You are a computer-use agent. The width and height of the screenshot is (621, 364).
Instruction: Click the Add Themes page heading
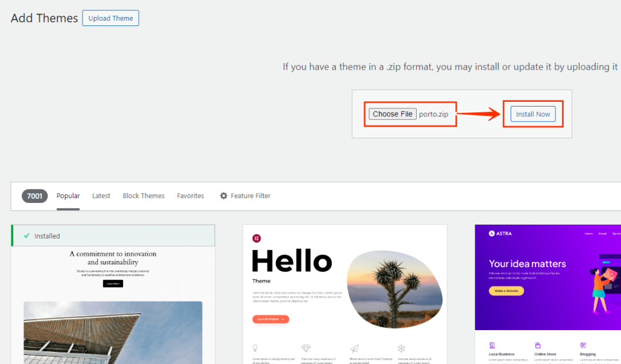44,18
